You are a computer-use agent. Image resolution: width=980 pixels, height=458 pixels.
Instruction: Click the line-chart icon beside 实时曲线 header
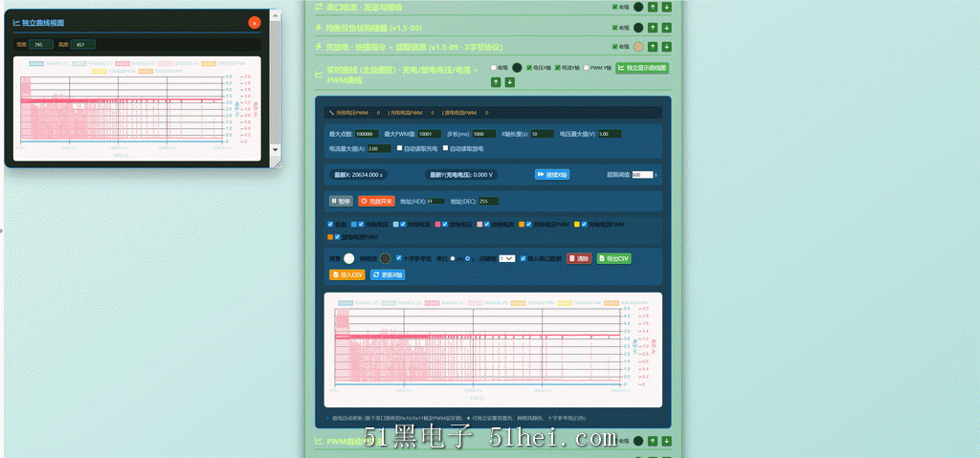319,75
